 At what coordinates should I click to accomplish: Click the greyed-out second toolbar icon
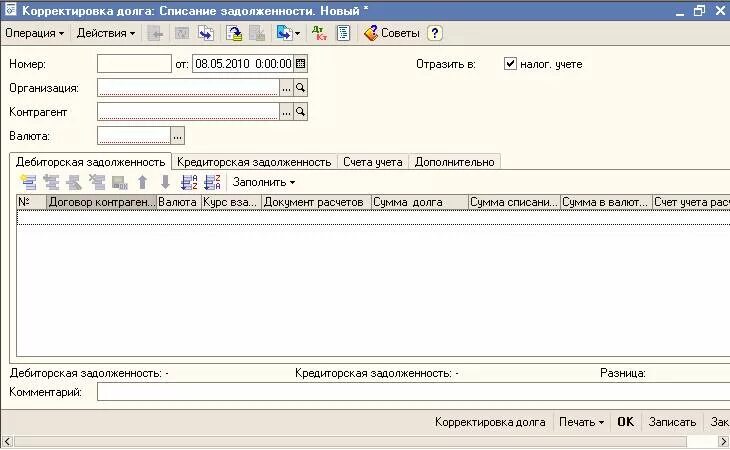click(x=181, y=33)
